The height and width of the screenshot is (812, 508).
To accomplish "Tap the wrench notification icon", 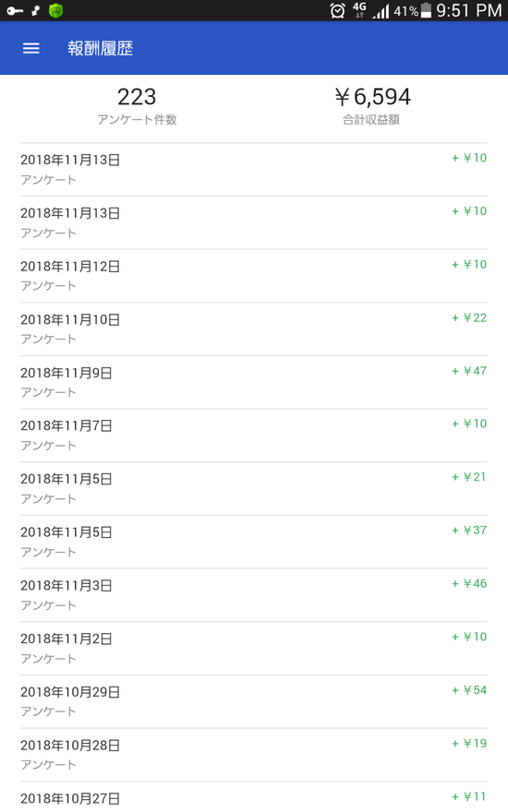I will click(x=35, y=10).
